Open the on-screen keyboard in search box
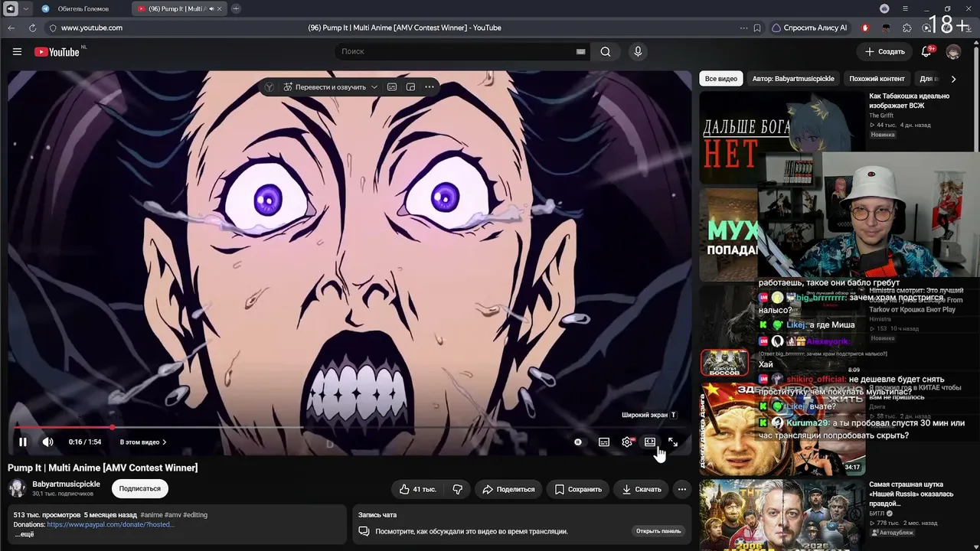The width and height of the screenshot is (980, 551). (x=581, y=51)
